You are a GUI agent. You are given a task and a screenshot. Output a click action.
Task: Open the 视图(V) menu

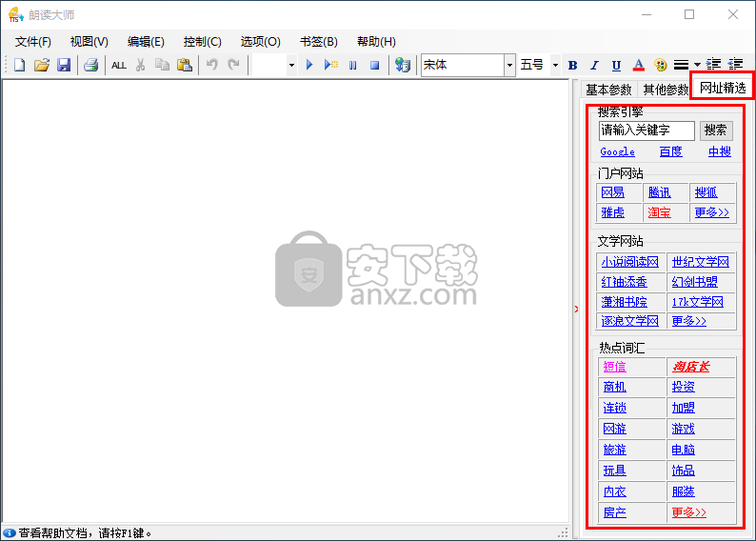click(90, 42)
